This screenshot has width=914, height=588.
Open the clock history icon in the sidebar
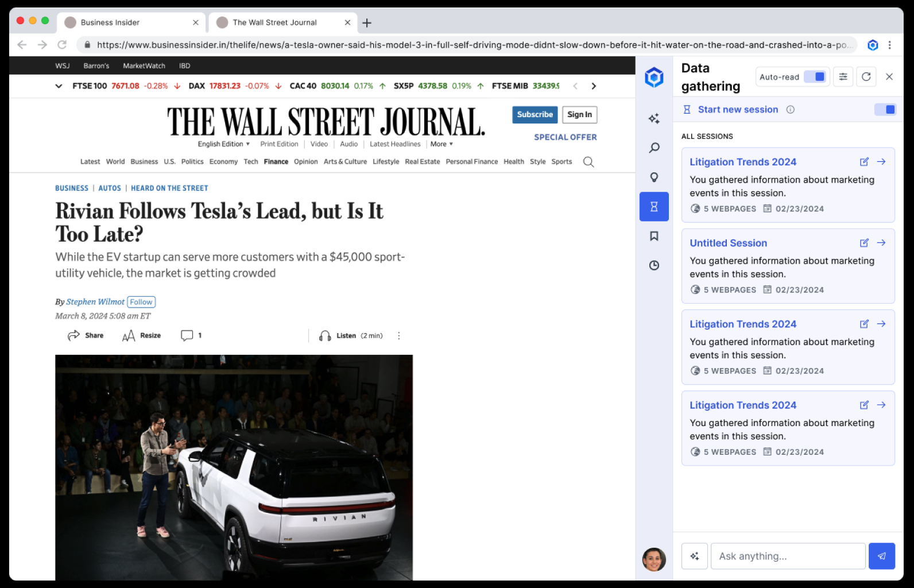pyautogui.click(x=654, y=265)
